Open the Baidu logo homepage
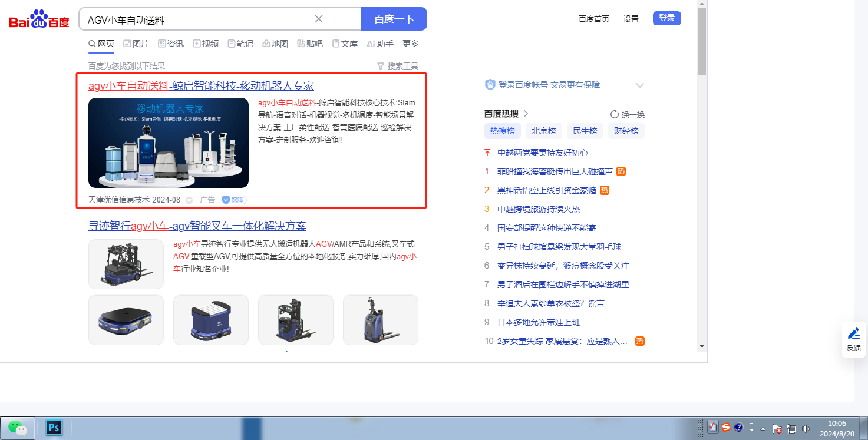Screen dimensions: 868x440 [x=39, y=19]
